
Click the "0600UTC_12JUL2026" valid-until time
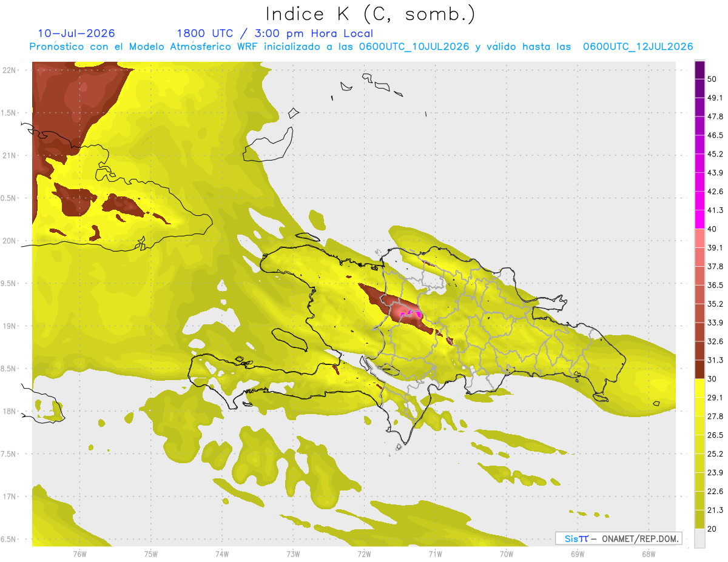tap(638, 47)
